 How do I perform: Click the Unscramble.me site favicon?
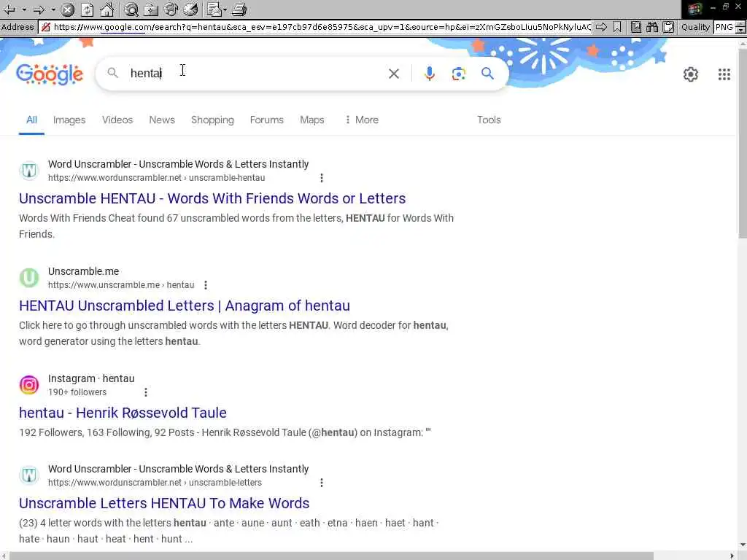coord(29,278)
